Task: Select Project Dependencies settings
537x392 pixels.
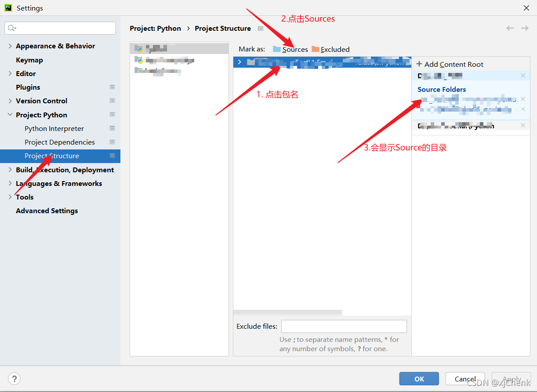Action: 60,142
